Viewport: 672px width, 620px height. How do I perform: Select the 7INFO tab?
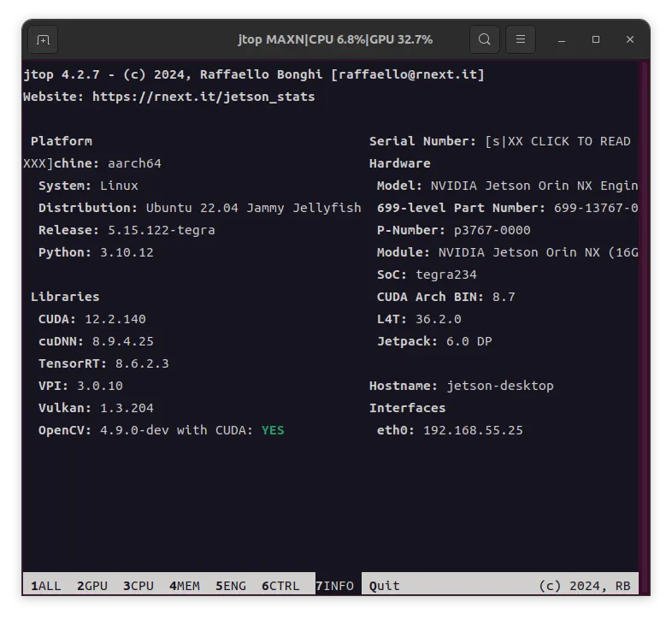[x=334, y=586]
